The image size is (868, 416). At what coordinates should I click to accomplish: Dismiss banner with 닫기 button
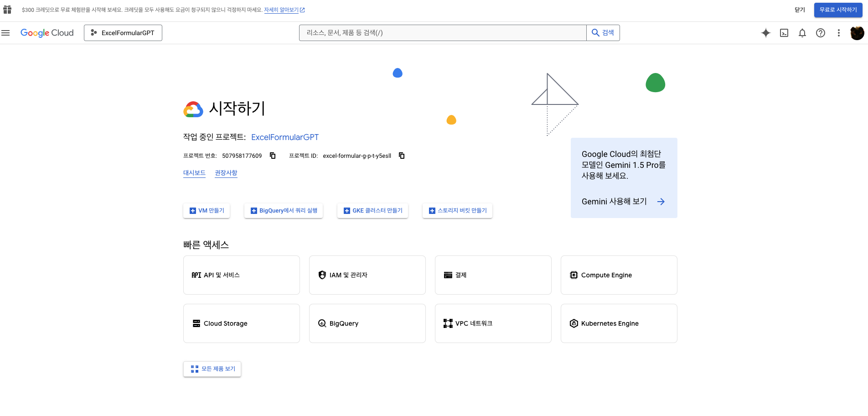click(x=800, y=10)
